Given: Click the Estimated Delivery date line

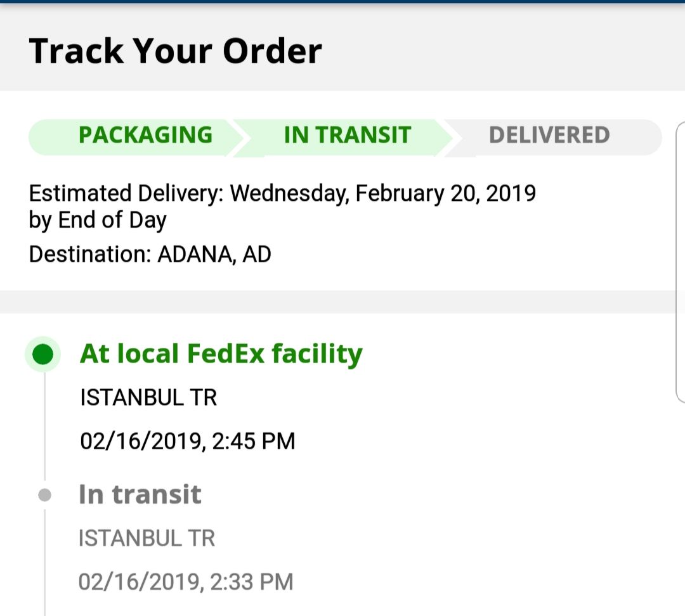Looking at the screenshot, I should point(282,193).
